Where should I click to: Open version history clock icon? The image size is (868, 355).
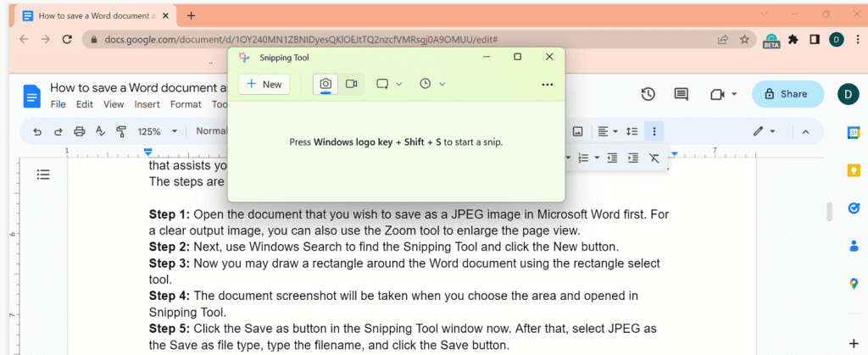pos(648,95)
